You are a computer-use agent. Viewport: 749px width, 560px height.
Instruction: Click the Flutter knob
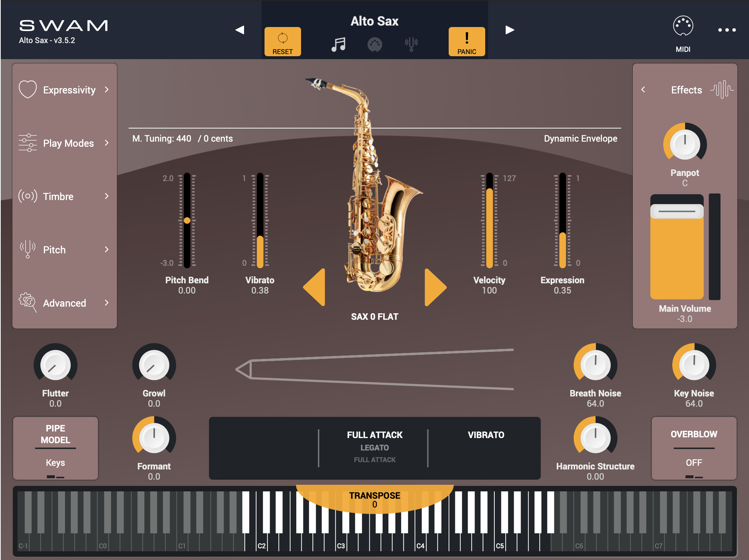55,365
